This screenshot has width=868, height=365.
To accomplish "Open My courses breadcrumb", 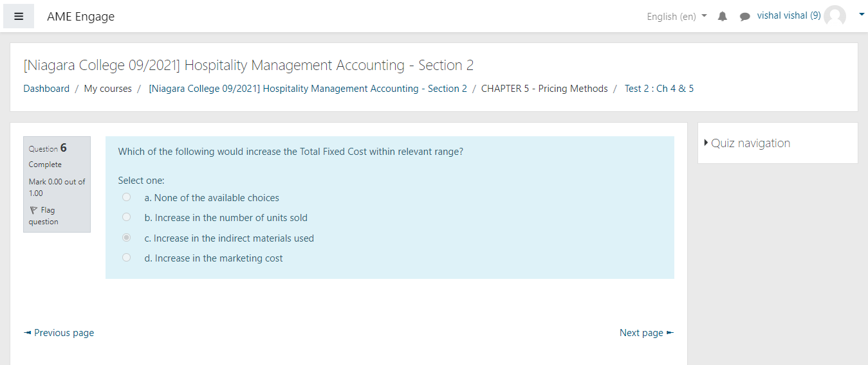I will coord(107,89).
